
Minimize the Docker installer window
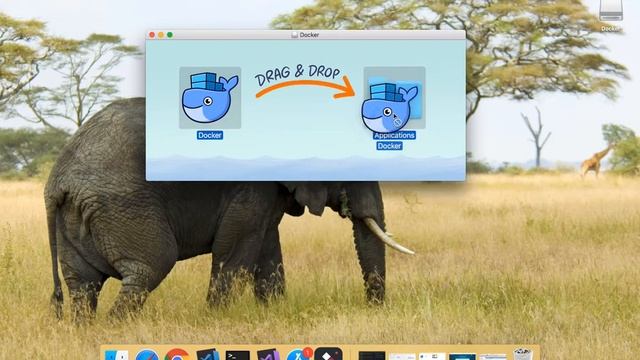(161, 35)
